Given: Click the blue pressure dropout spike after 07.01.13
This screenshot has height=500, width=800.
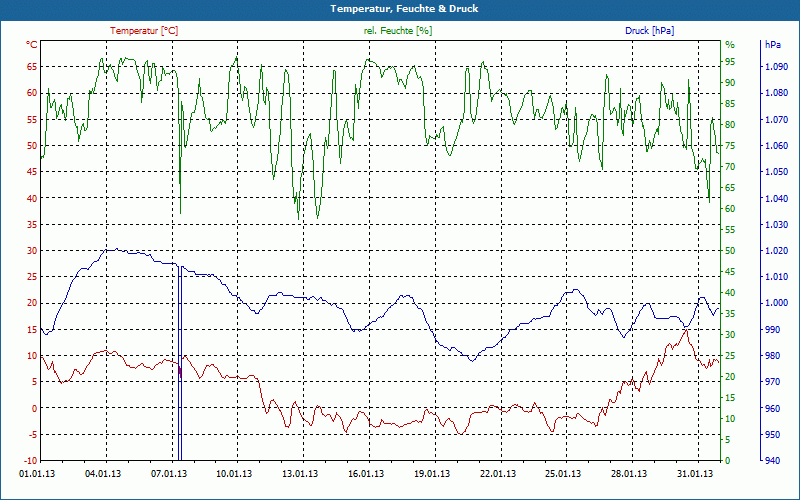Looking at the screenshot, I should (x=180, y=363).
